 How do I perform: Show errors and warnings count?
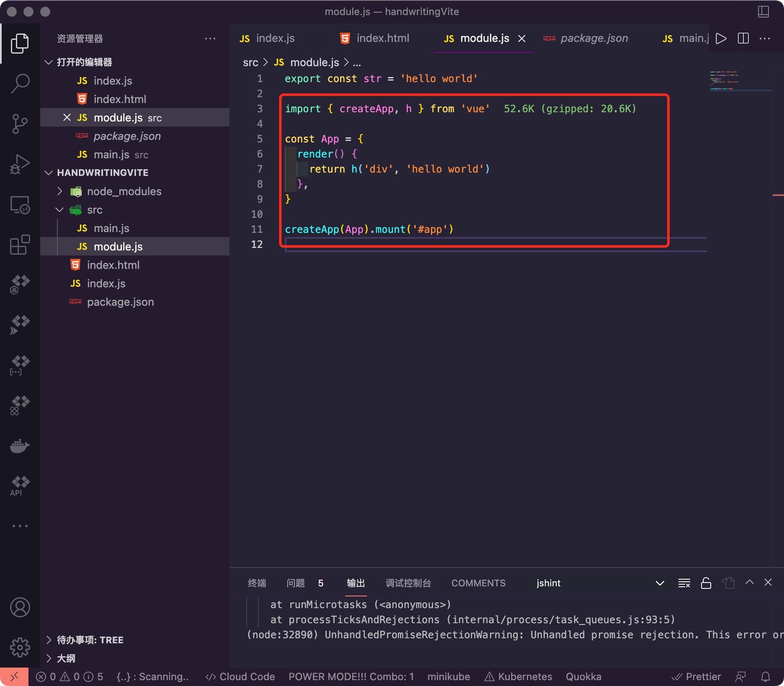tap(70, 677)
